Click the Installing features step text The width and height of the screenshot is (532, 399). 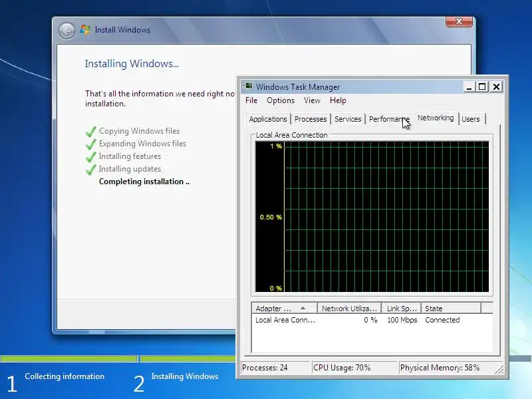point(130,156)
